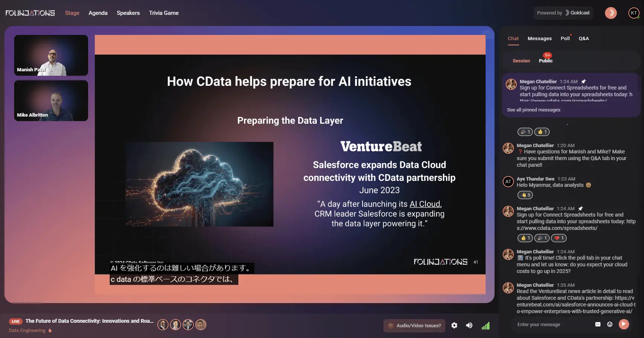Toggle heart reaction on spreadsheets message

tap(559, 238)
